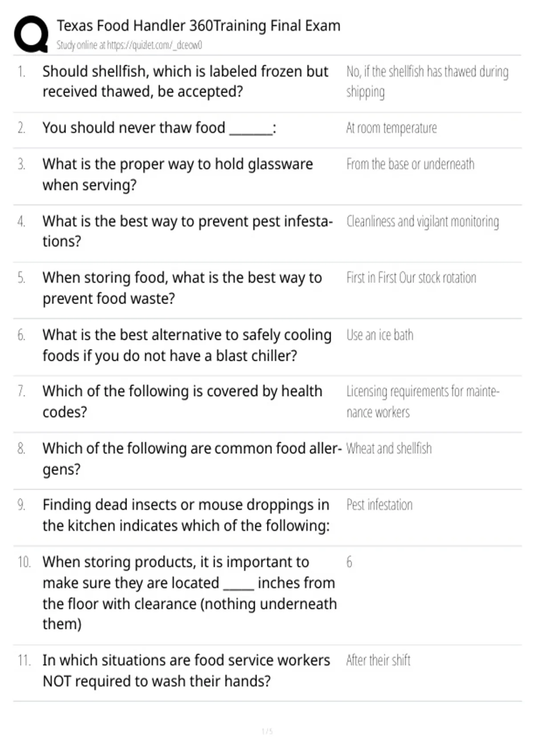Select answer 'After their shift'
This screenshot has height=756, width=534.
click(x=378, y=660)
